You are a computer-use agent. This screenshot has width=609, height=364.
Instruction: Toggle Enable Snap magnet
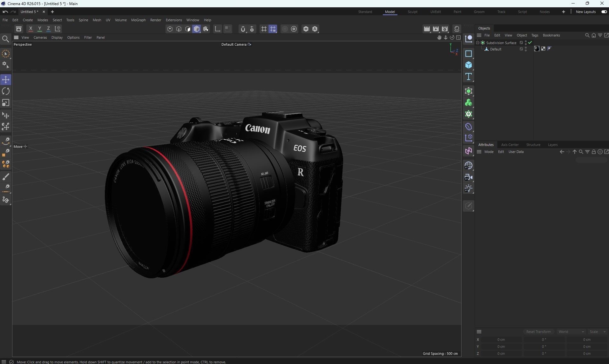click(243, 29)
